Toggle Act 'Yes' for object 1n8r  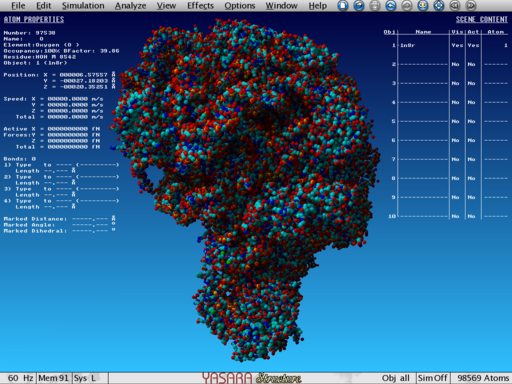(x=473, y=45)
